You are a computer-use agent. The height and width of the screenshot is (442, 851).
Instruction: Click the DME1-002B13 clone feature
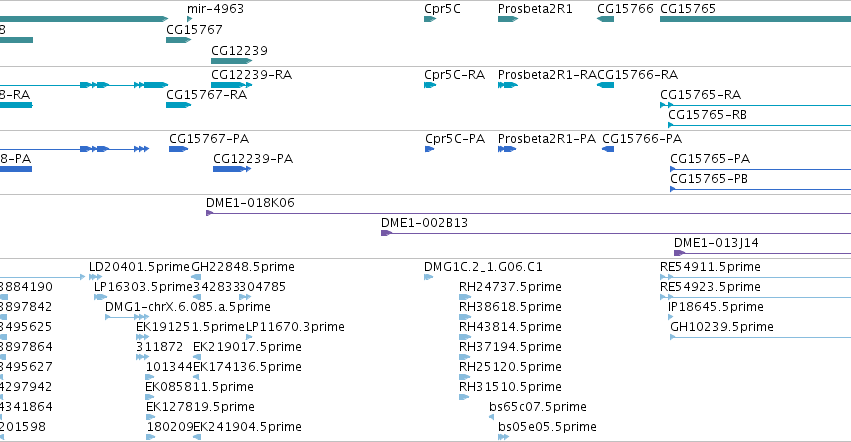click(x=616, y=233)
